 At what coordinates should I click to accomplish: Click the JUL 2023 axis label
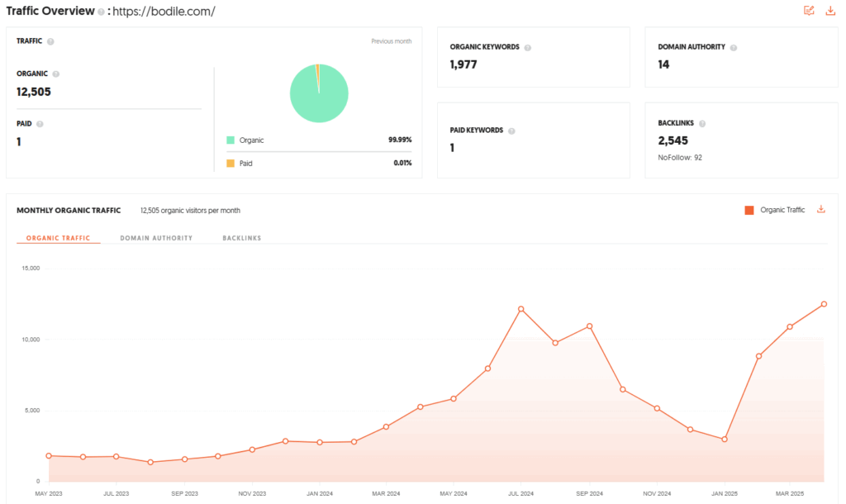(x=116, y=494)
